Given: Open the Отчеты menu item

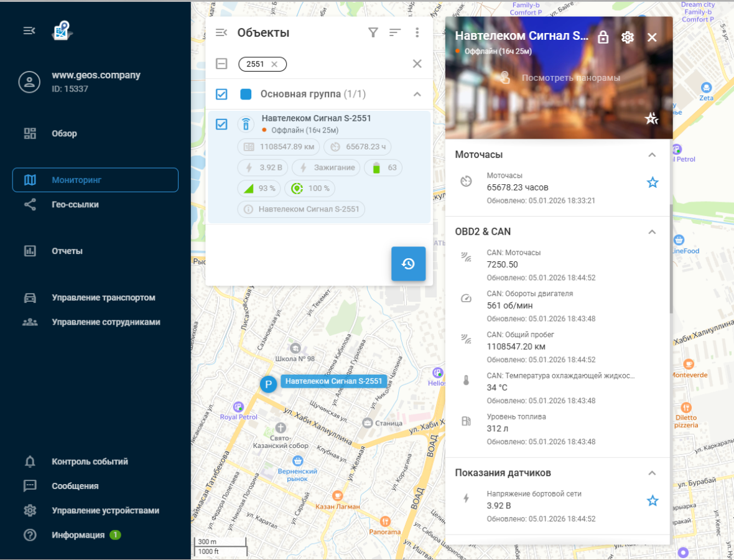Looking at the screenshot, I should (x=67, y=251).
